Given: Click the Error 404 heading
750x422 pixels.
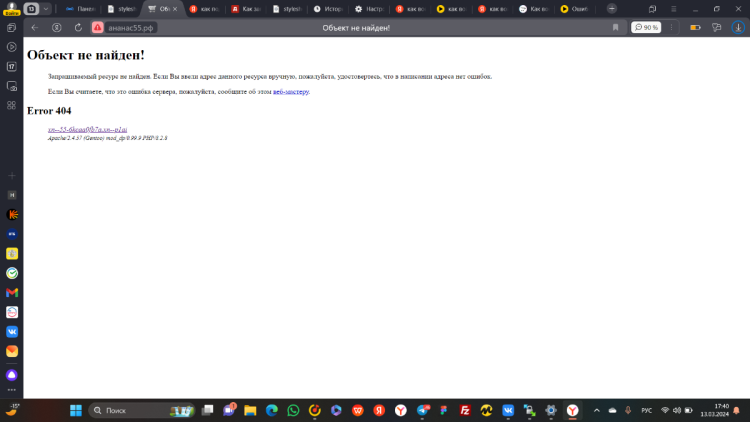Looking at the screenshot, I should coord(49,111).
